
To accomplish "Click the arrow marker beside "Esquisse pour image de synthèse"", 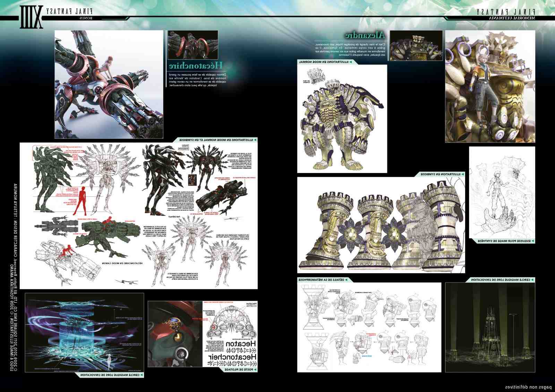I will click(x=532, y=241).
